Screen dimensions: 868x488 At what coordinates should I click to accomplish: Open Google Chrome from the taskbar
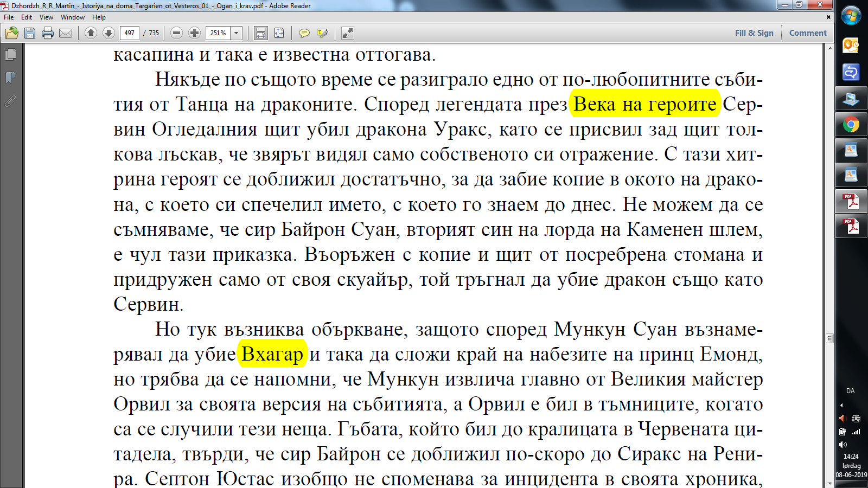click(851, 125)
